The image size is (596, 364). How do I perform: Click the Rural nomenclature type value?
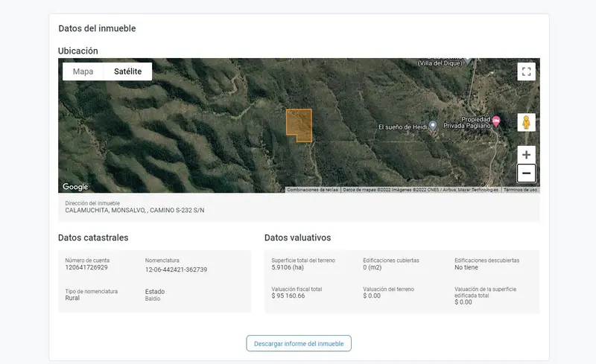coord(72,298)
